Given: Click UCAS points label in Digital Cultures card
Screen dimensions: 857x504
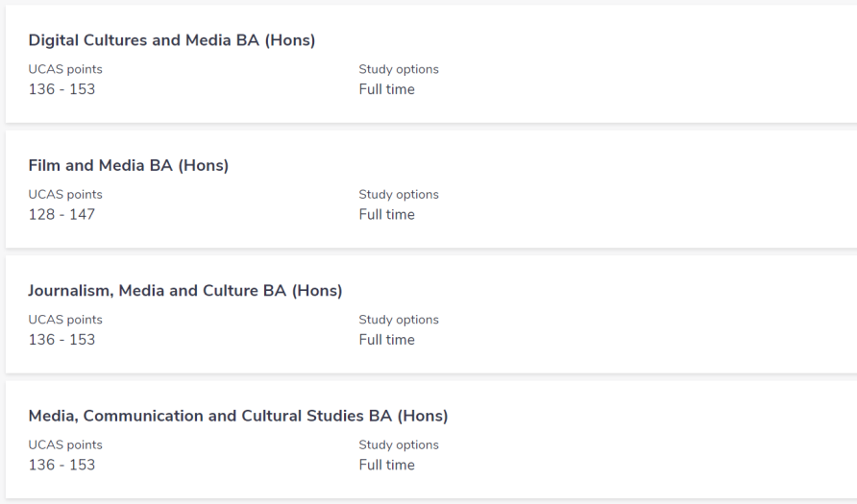Looking at the screenshot, I should point(65,69).
